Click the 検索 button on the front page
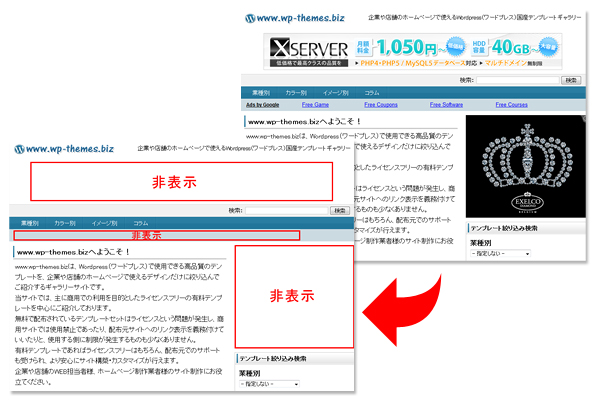 (340, 211)
